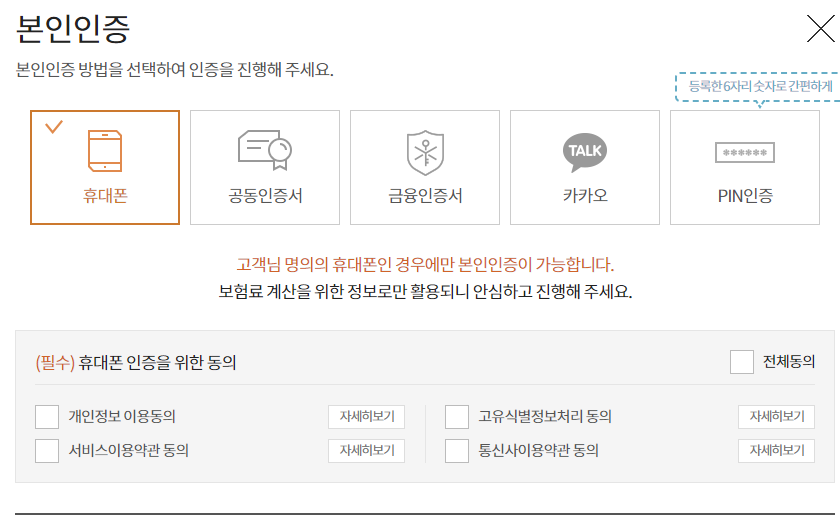Check 개인정보 이용동의 checkbox
This screenshot has height=528, width=840.
point(47,417)
